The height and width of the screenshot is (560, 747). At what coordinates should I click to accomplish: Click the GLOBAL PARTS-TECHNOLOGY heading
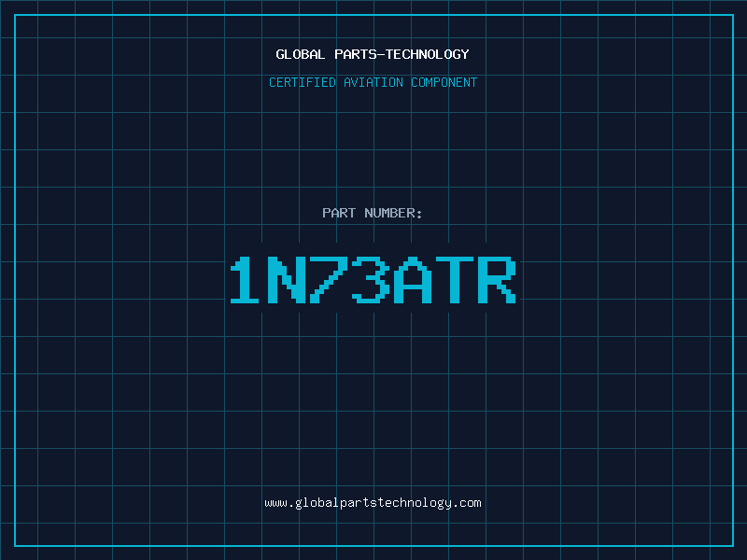(373, 54)
